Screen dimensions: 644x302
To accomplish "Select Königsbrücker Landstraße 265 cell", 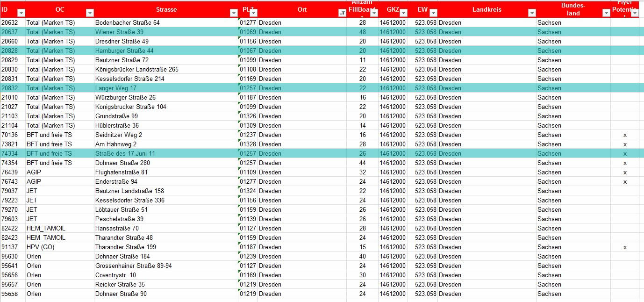I will (166, 69).
